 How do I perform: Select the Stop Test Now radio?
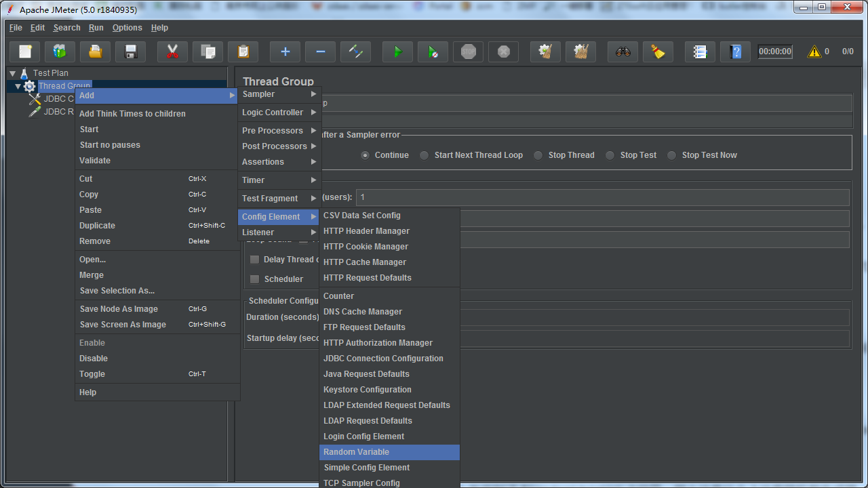point(671,155)
